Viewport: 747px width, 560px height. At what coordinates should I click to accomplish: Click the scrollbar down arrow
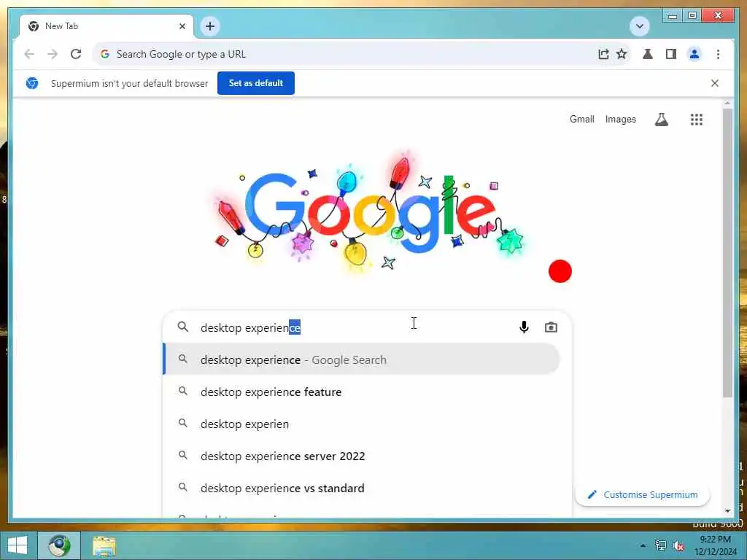727,511
